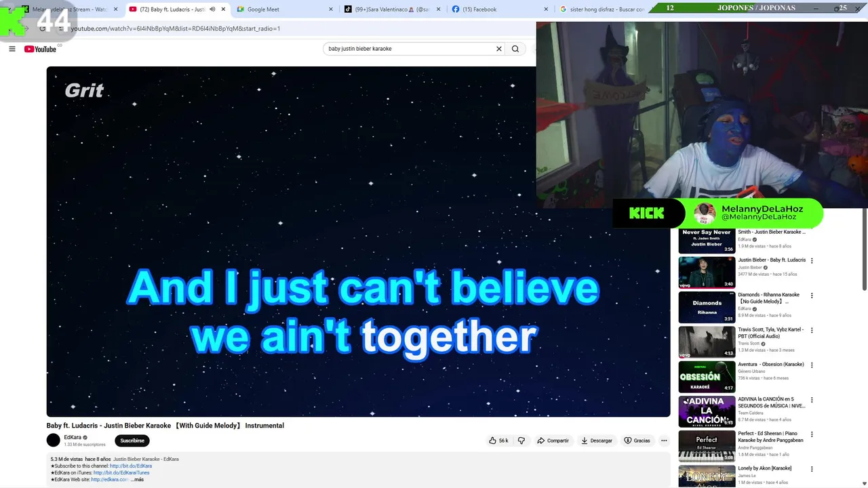868x488 pixels.
Task: Open the Travis Scott PBT thumbnail
Action: (x=707, y=342)
